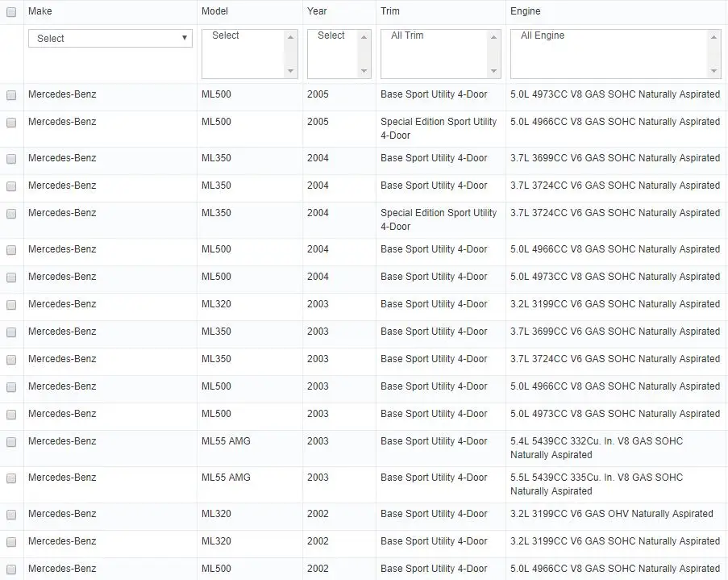Screen dimensions: 728x580
Task: Click down arrow of Engine listbox scrollbar
Action: 713,71
